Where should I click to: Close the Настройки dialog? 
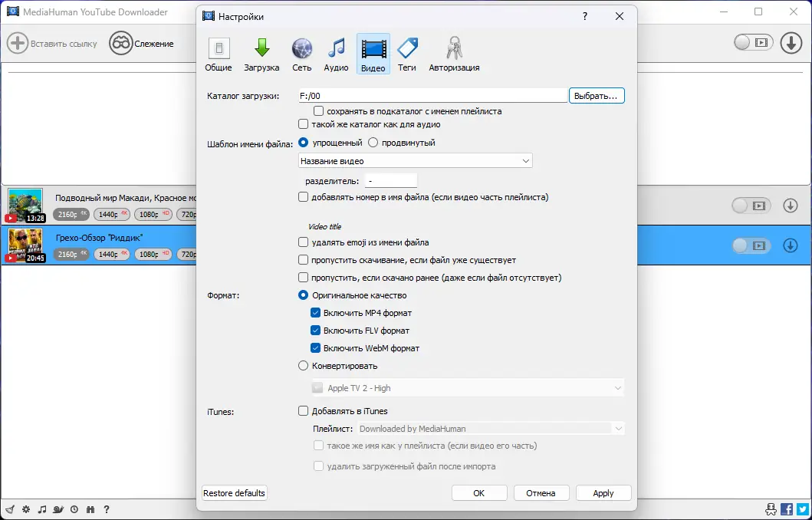point(620,17)
